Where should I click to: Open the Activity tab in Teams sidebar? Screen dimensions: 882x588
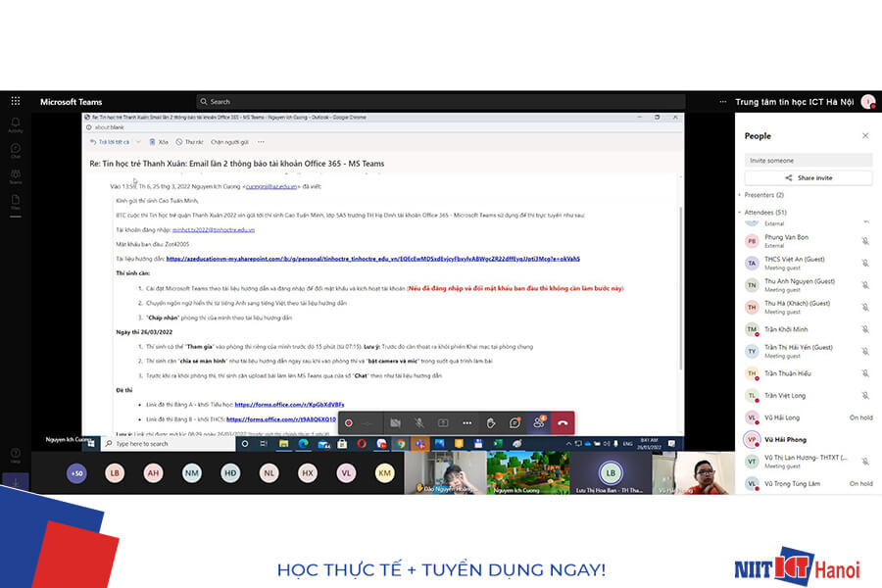15,124
